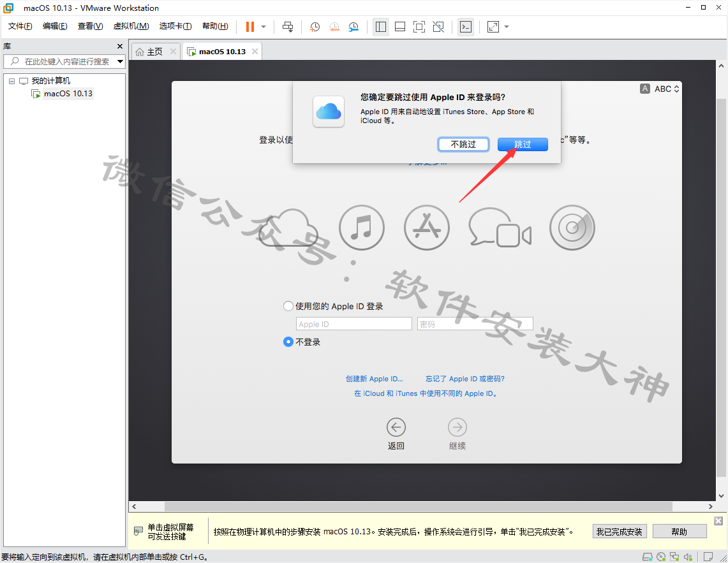Switch to Unity mode
This screenshot has height=563, width=728.
point(438,27)
